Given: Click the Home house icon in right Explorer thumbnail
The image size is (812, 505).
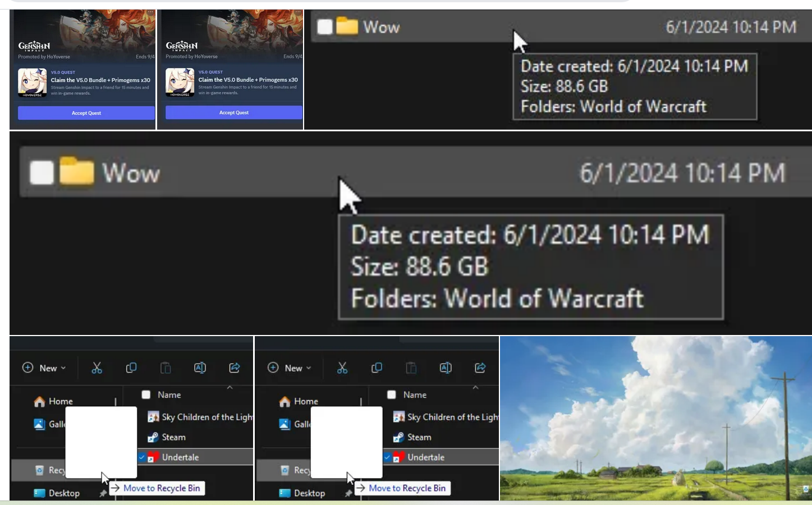Looking at the screenshot, I should pos(285,401).
